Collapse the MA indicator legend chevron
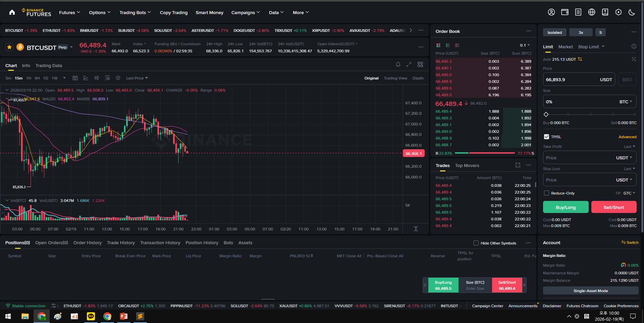Viewport: 644px width, 323px height. (x=7, y=99)
